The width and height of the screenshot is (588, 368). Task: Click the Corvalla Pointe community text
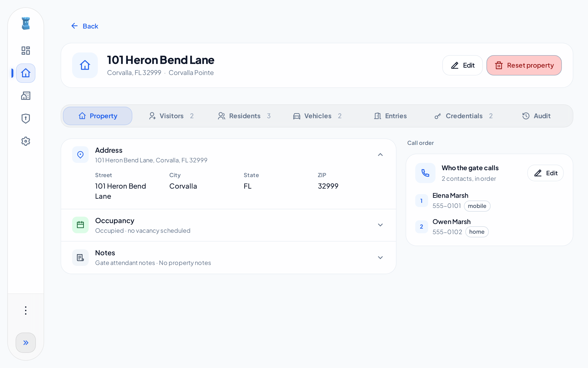pos(191,73)
